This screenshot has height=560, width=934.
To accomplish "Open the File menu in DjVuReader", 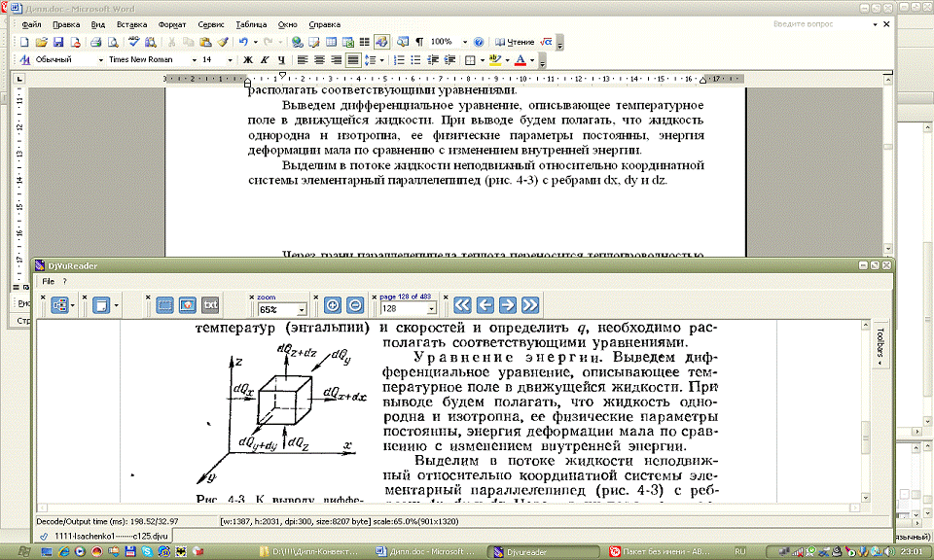I will tap(48, 281).
